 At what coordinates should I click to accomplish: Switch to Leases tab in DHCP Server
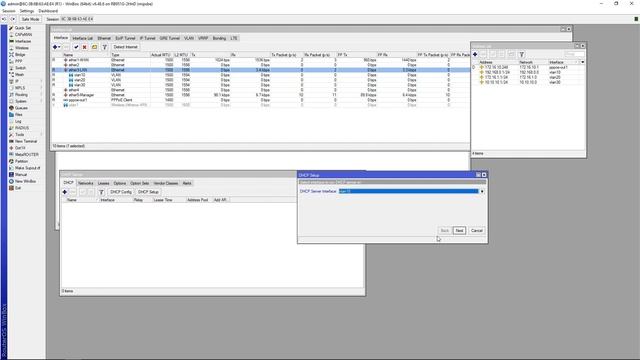(104, 183)
